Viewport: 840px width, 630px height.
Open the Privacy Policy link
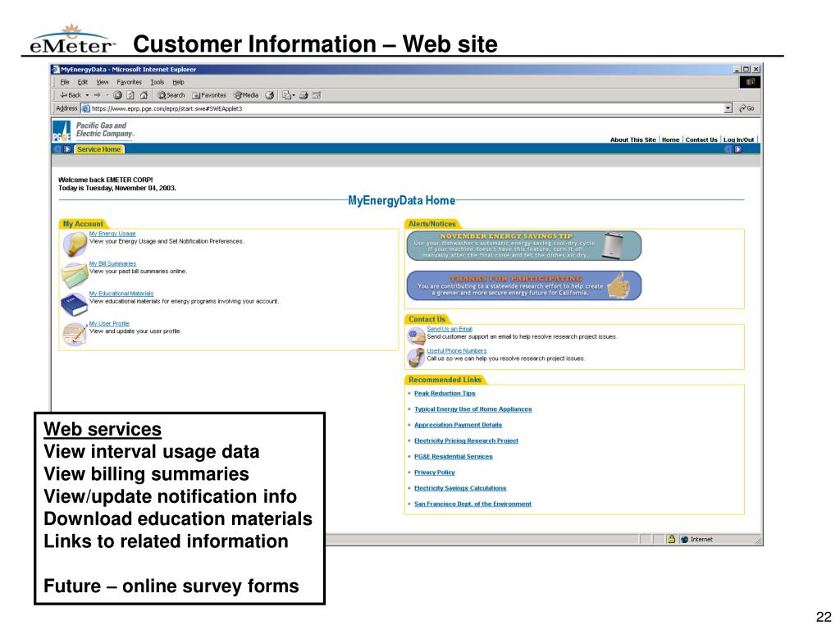(x=435, y=472)
